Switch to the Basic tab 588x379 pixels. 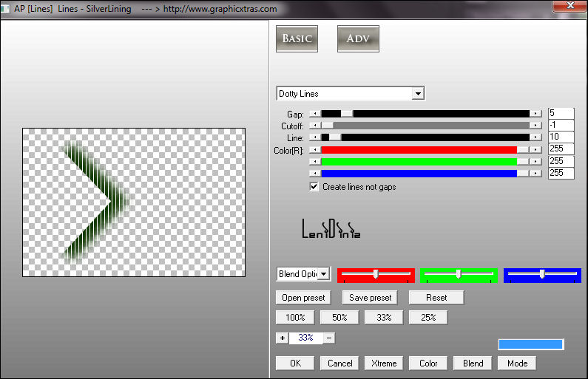coord(297,38)
